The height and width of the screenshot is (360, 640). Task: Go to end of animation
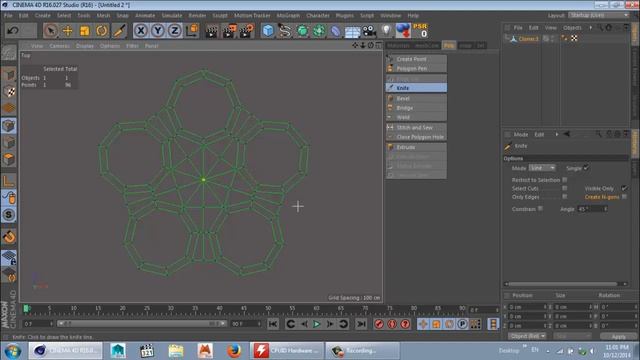click(x=361, y=324)
